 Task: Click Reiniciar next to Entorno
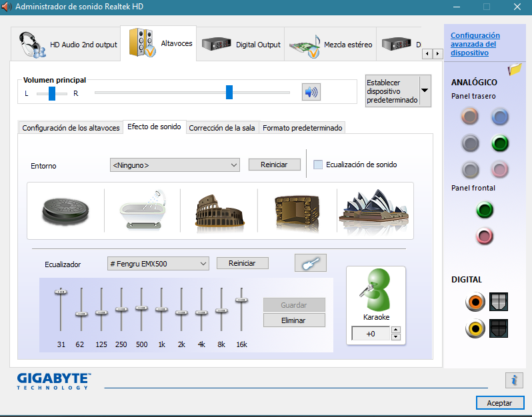(x=274, y=165)
